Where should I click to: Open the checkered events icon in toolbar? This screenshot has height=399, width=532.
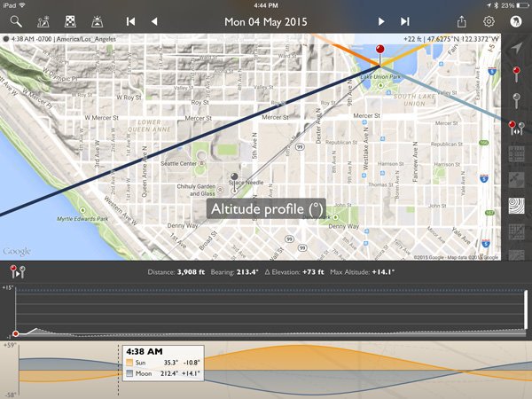click(x=70, y=20)
